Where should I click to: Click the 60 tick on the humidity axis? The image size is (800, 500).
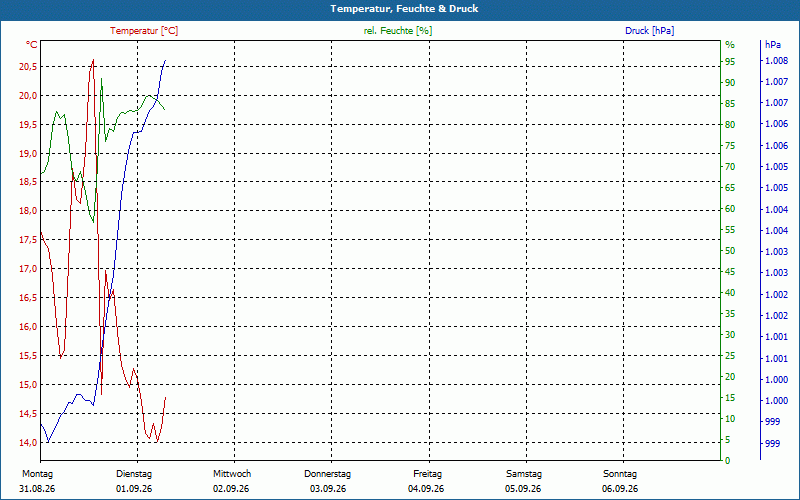[x=730, y=209]
